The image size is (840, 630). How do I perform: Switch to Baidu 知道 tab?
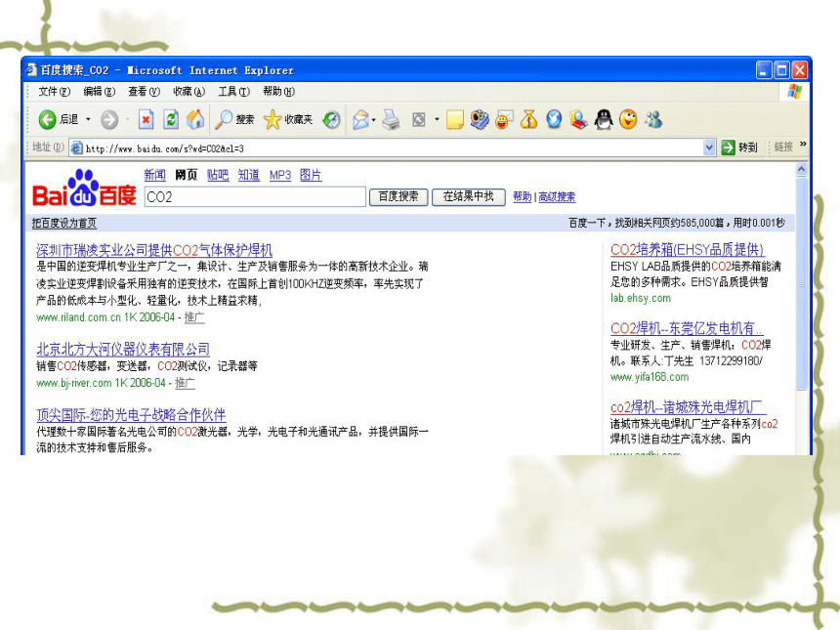pyautogui.click(x=248, y=175)
